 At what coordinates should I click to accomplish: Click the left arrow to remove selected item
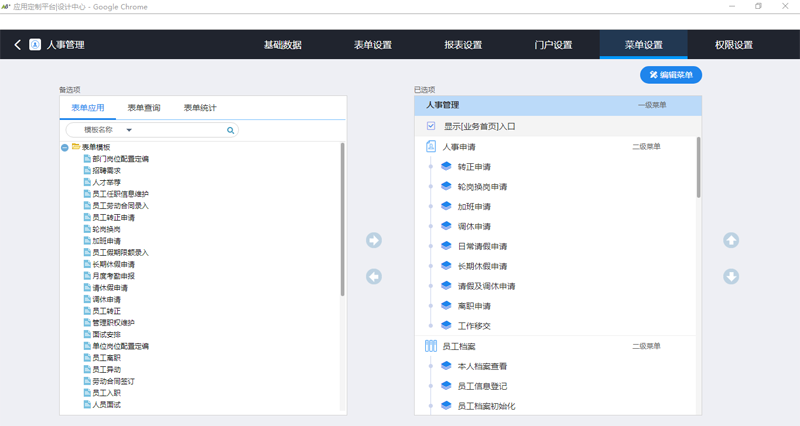[x=373, y=277]
